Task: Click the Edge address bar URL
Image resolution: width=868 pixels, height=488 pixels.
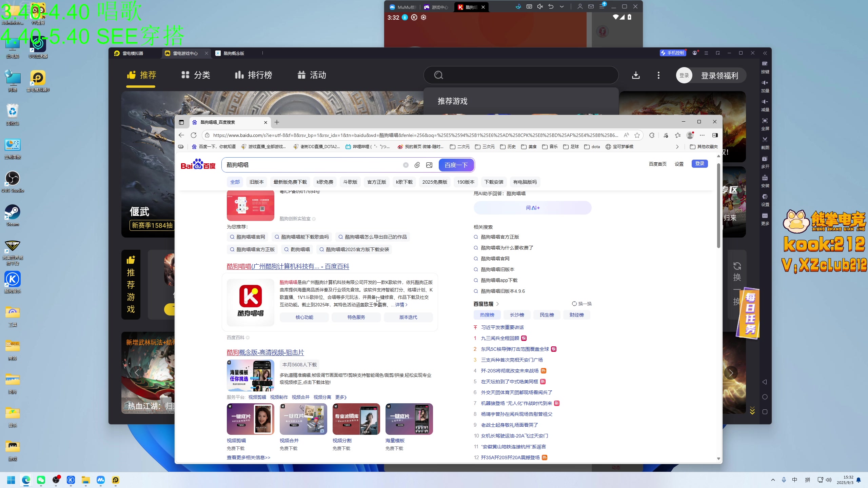Action: tap(415, 135)
